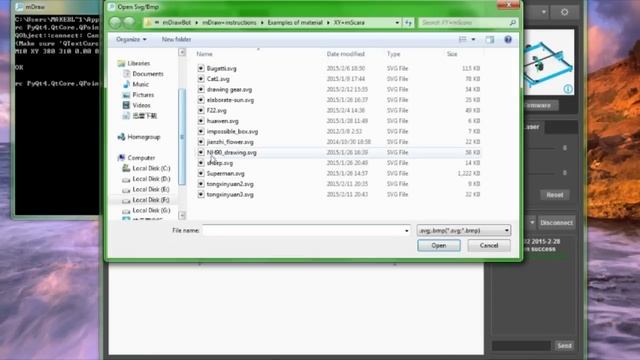Open Pictures library
Screen dimensions: 640x360
coord(143,95)
